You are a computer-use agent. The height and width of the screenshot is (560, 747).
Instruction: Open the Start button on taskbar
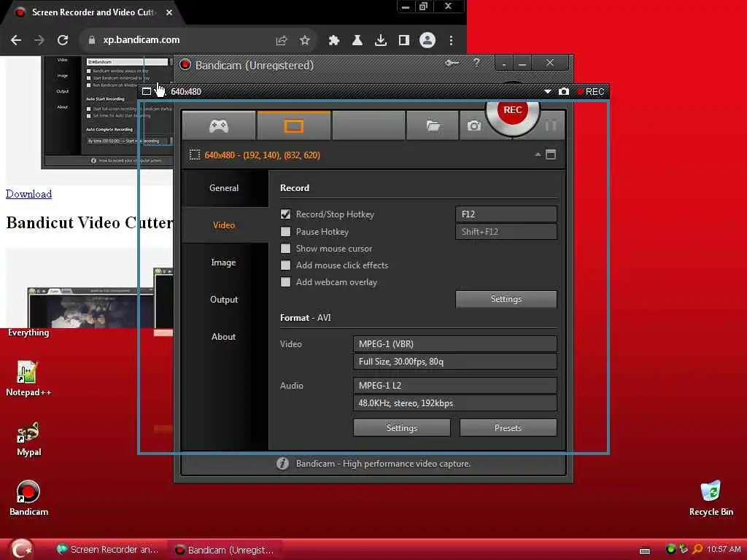[x=21, y=549]
